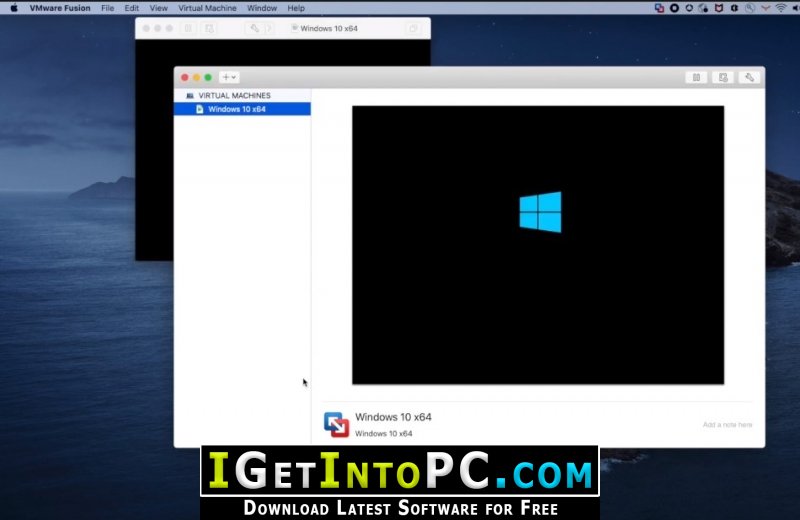Screen dimensions: 800x520
Task: Open the Window menu
Action: click(262, 8)
